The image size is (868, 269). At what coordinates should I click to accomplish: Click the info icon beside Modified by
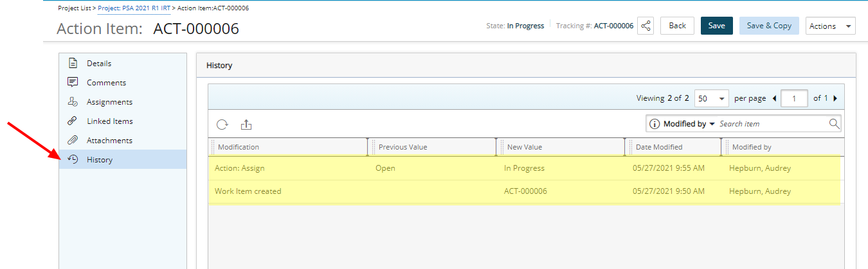(x=655, y=124)
